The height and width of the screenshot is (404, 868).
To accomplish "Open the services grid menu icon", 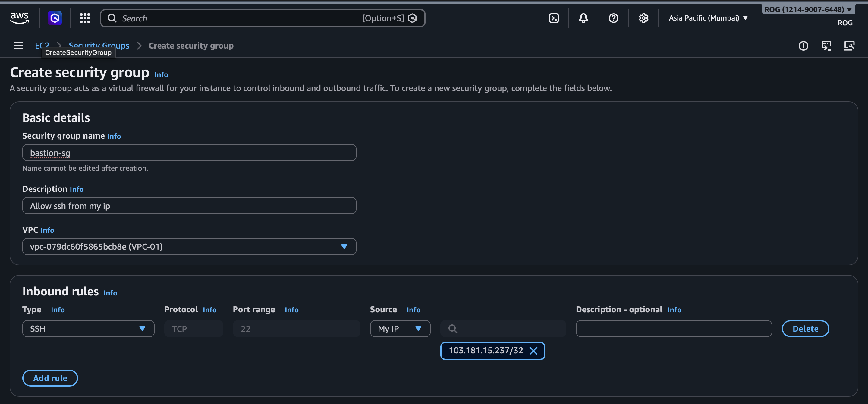I will click(85, 18).
